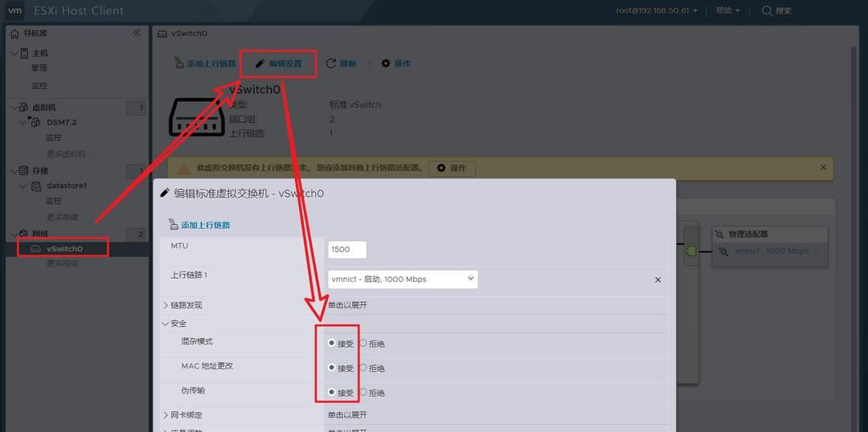Screen dimensions: 868x432
Task: Select 拒绝 for 伪传输
Action: tap(363, 393)
